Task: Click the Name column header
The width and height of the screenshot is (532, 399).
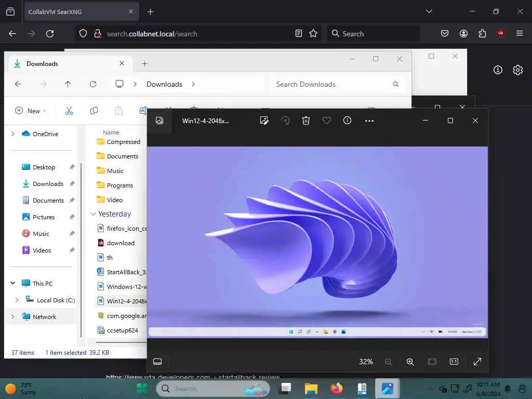Action: pos(111,132)
